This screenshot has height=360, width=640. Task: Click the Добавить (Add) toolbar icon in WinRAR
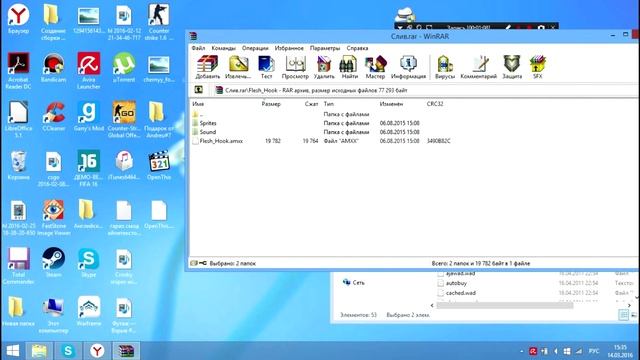207,67
